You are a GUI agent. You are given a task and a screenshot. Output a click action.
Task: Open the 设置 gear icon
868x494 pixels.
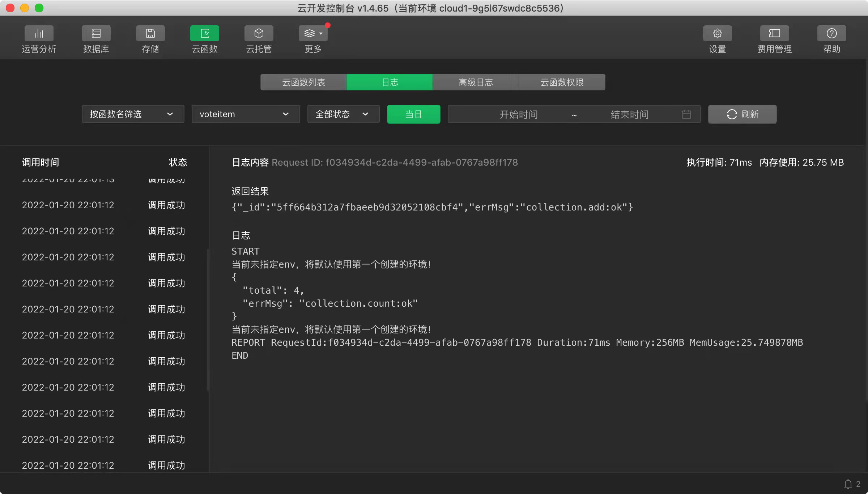(717, 33)
